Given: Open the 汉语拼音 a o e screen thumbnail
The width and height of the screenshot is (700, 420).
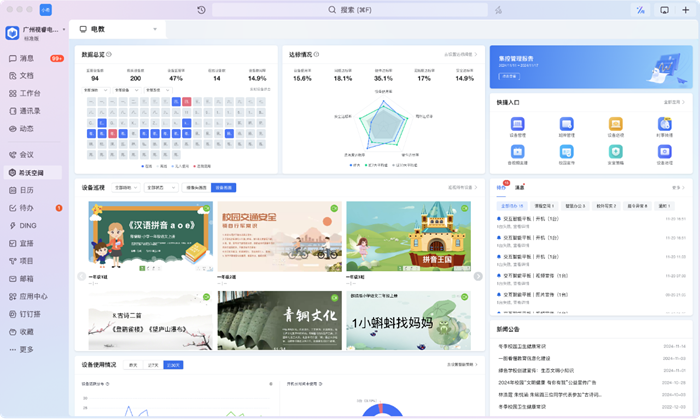Looking at the screenshot, I should (150, 236).
